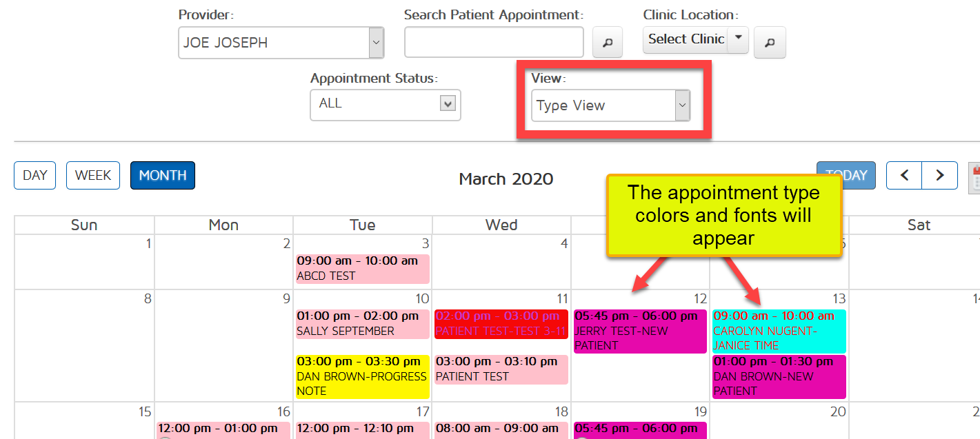
Task: Open the red PATIENT TEST-TEST 3-11 appointment
Action: click(501, 324)
